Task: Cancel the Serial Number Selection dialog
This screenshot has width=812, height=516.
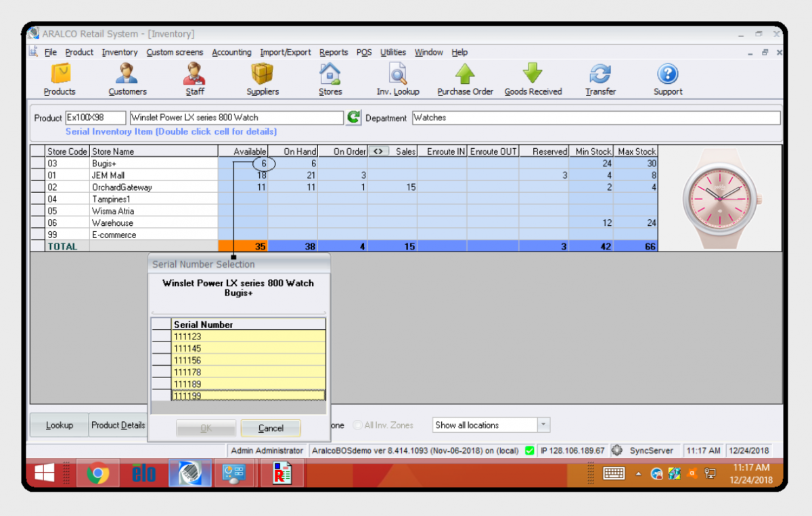Action: [x=271, y=428]
